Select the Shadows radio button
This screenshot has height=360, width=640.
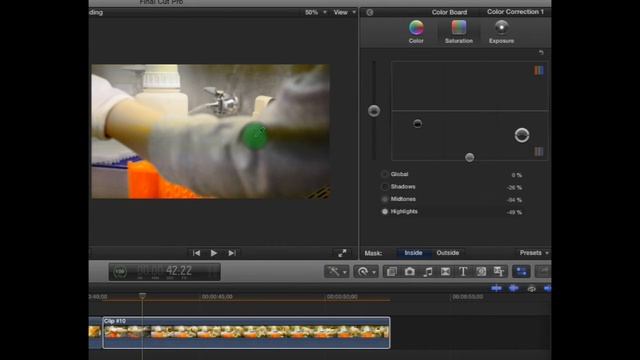tap(384, 187)
